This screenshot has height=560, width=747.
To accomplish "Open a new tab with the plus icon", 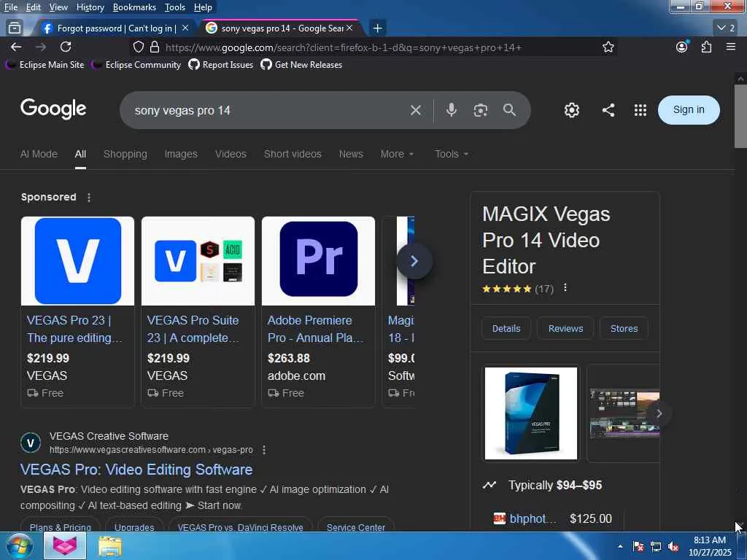I will (377, 28).
